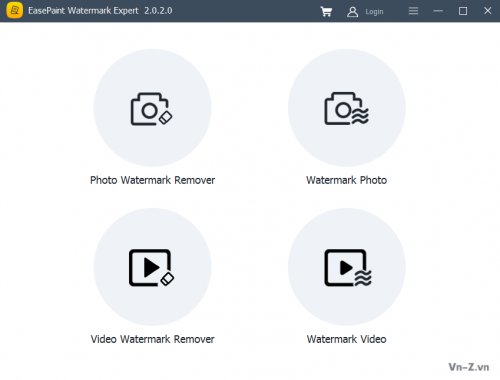Launch the Watermark Video play icon
Image resolution: width=500 pixels, height=380 pixels.
[x=348, y=268]
